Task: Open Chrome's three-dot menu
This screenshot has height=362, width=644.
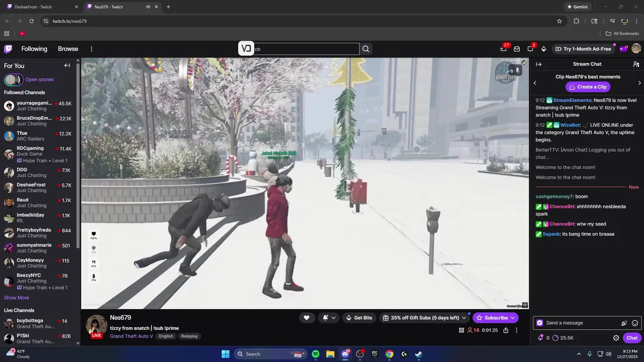Action: 637,21
